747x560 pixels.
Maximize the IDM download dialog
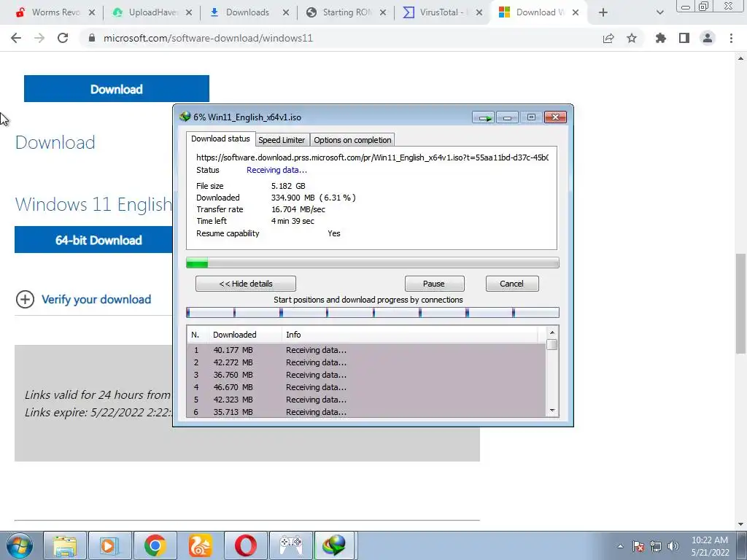pos(531,117)
